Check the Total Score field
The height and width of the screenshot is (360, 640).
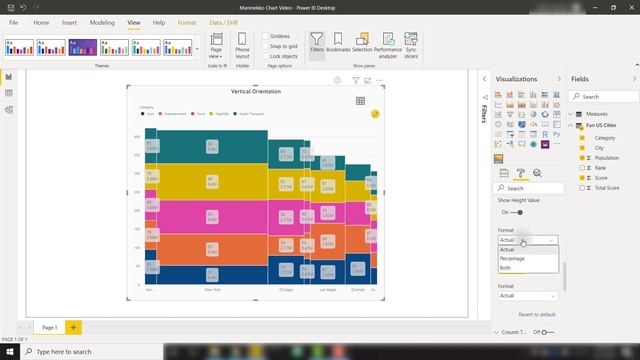pos(582,188)
